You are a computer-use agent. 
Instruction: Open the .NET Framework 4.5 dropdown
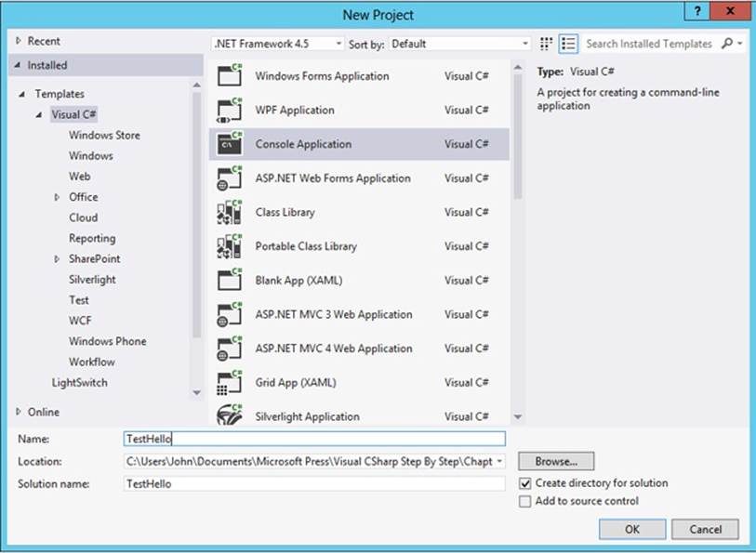278,44
